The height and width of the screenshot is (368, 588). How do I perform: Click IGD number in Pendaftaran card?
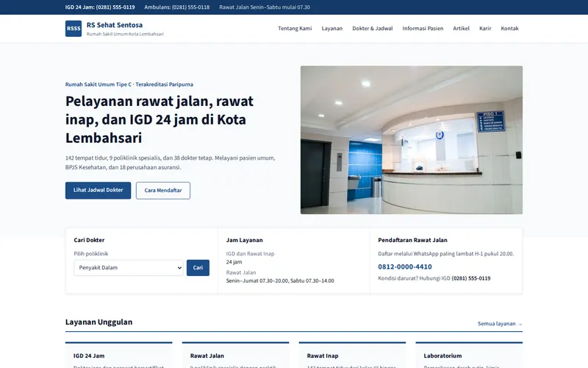[x=471, y=278]
